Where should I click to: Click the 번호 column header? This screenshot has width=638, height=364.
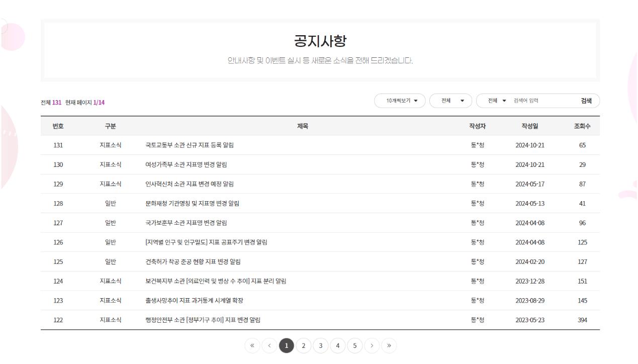[x=58, y=126]
